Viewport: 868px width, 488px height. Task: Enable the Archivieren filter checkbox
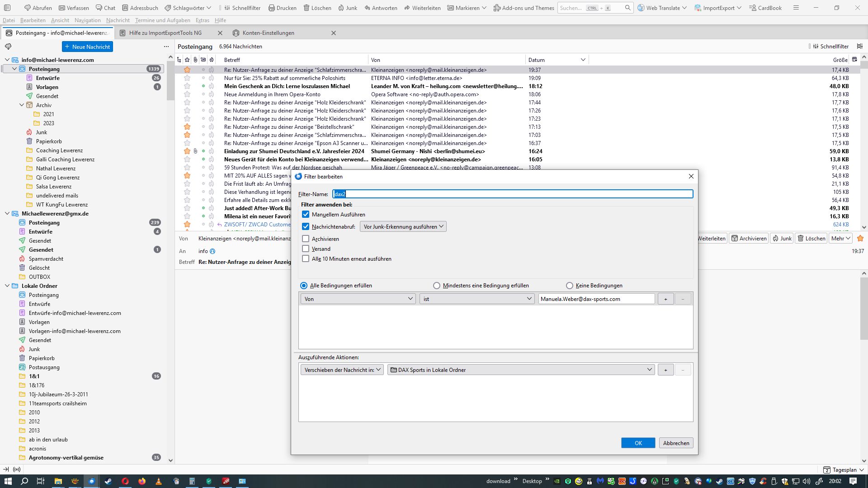(306, 239)
